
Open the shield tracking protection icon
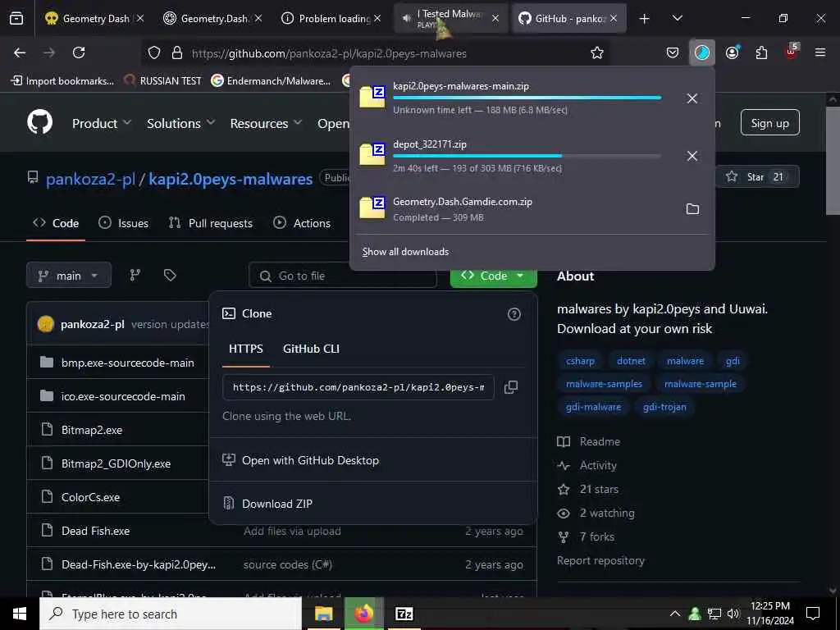[154, 52]
